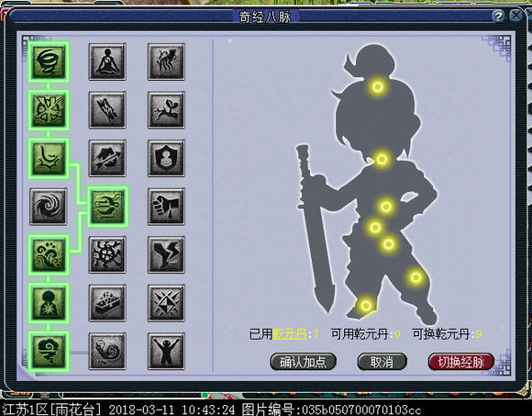
Task: Select the figure with raised arms skill
Action: tap(166, 351)
